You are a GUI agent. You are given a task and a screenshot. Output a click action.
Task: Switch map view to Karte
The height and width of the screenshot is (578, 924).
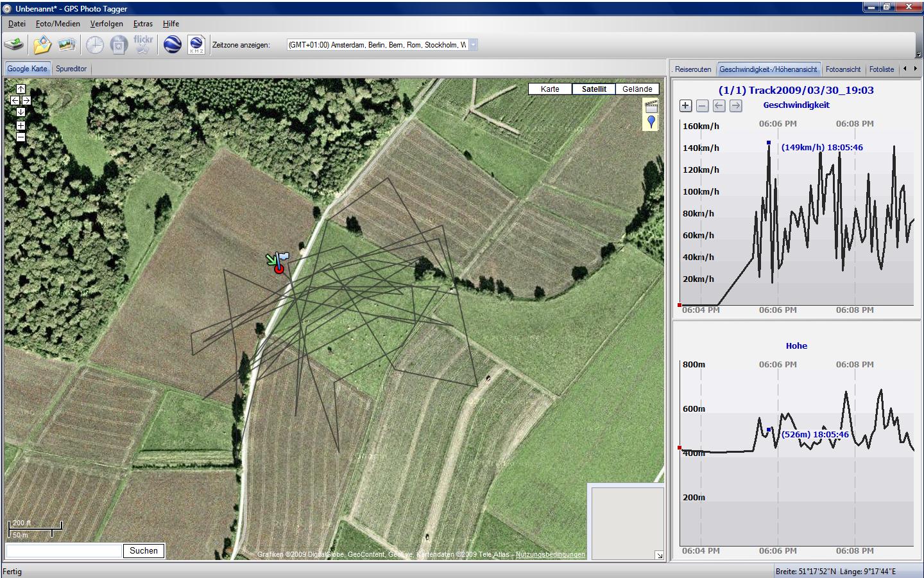[x=550, y=89]
